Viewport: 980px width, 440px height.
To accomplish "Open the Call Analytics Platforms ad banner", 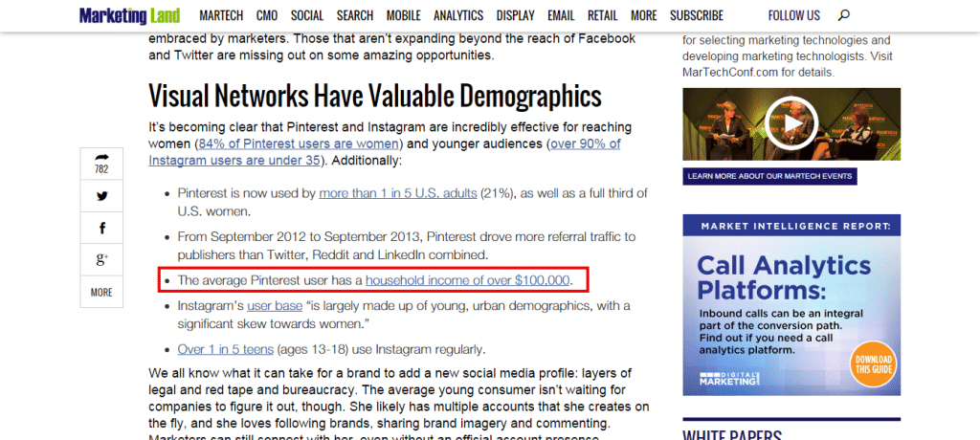I will click(x=791, y=305).
